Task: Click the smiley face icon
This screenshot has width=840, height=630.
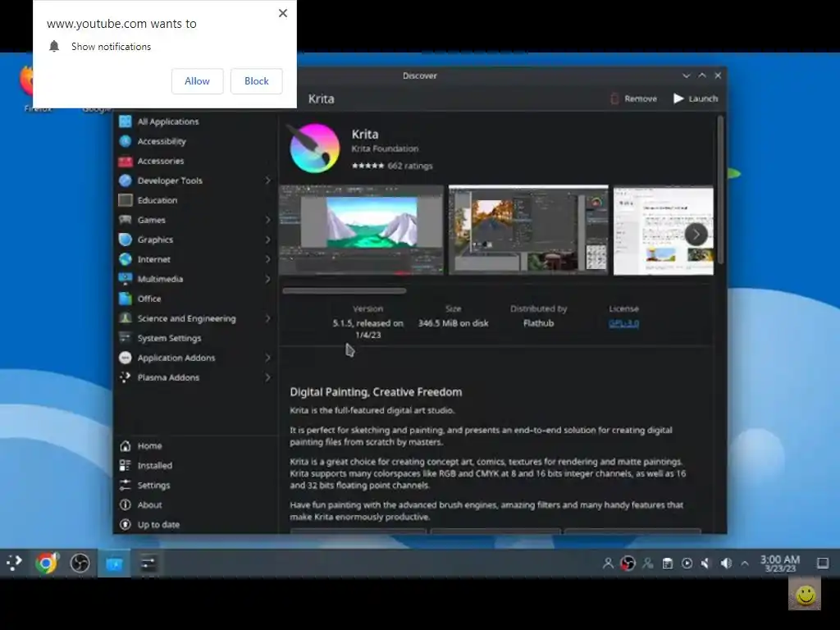Action: tap(805, 594)
